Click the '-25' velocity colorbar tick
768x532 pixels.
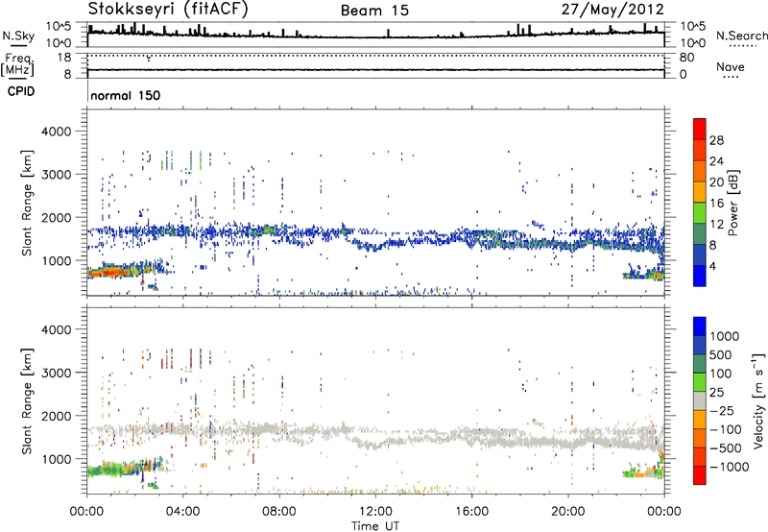[x=721, y=410]
